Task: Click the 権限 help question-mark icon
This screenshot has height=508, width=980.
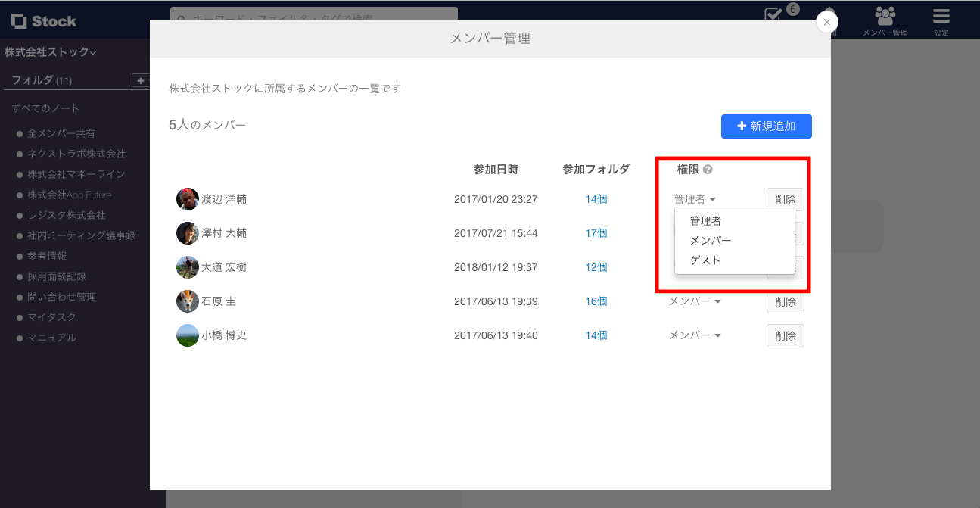Action: (708, 170)
